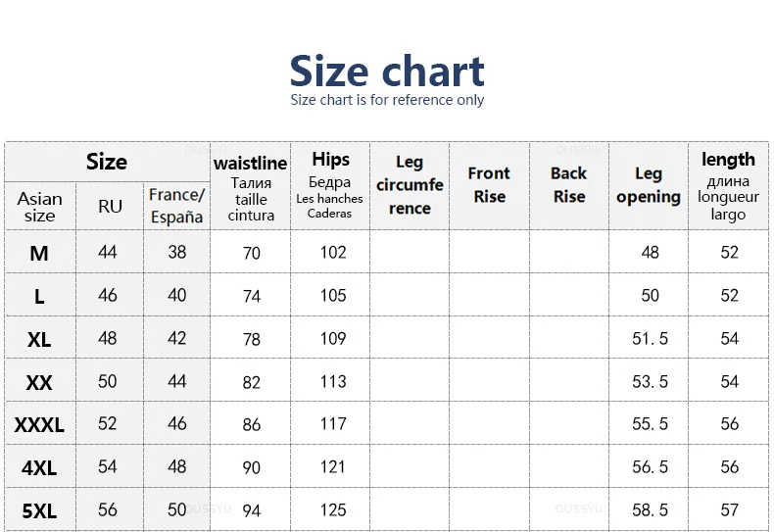Click the "Leg opening" column header
Screen dimensions: 774x532
click(x=649, y=185)
